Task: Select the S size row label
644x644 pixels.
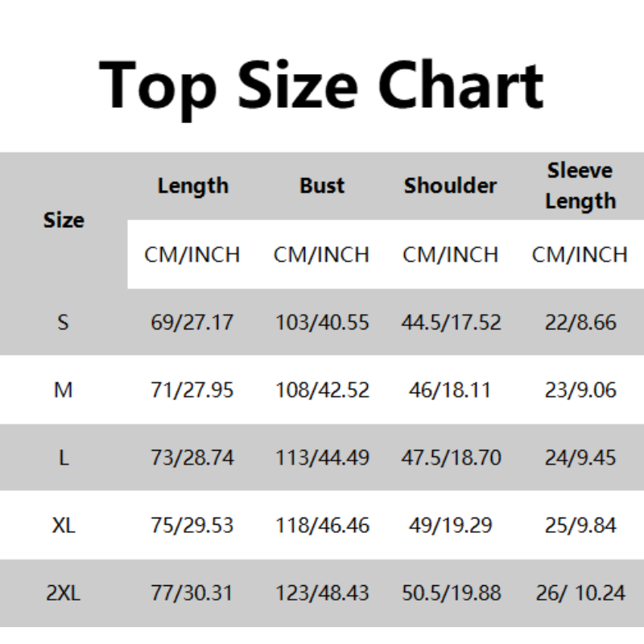Action: (64, 323)
